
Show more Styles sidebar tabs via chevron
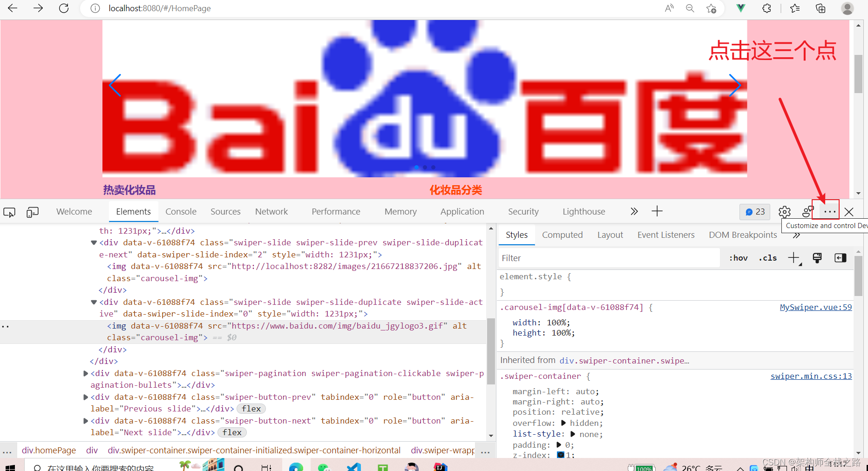[x=796, y=235]
